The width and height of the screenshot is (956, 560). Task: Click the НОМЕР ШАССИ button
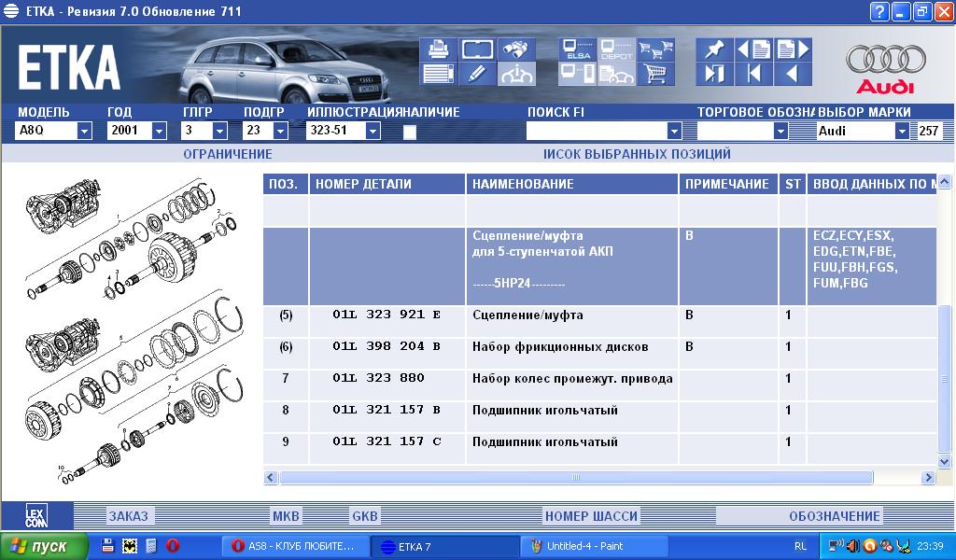[591, 516]
